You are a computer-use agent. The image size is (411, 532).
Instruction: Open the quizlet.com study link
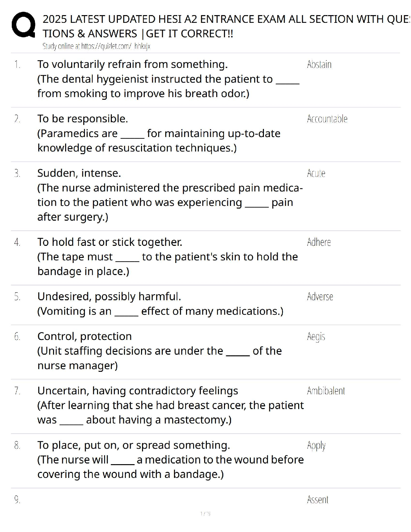96,46
